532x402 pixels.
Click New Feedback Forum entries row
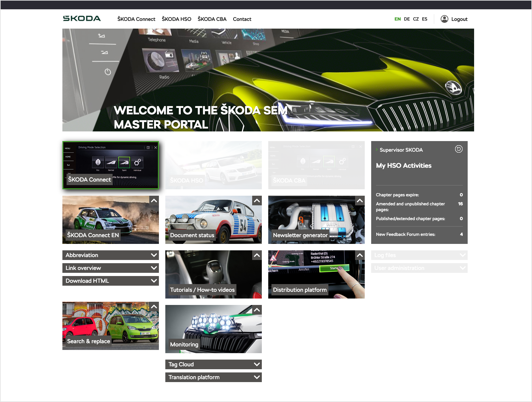click(419, 234)
